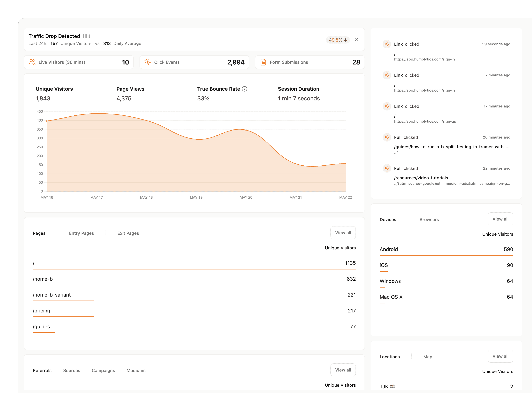Click the click icon for the 7 minutes ago event
Viewport: 532px width, 393px height.
pyautogui.click(x=387, y=75)
